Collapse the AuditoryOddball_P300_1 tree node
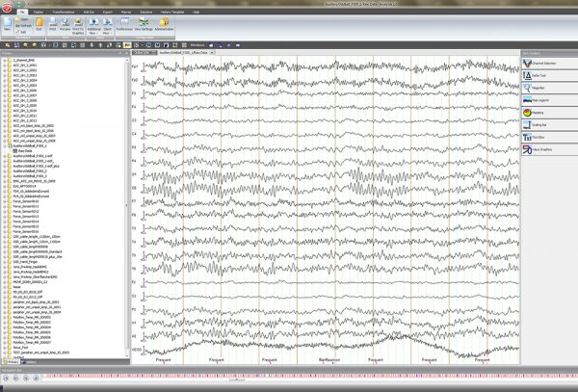Image resolution: width=578 pixels, height=392 pixels. point(7,144)
